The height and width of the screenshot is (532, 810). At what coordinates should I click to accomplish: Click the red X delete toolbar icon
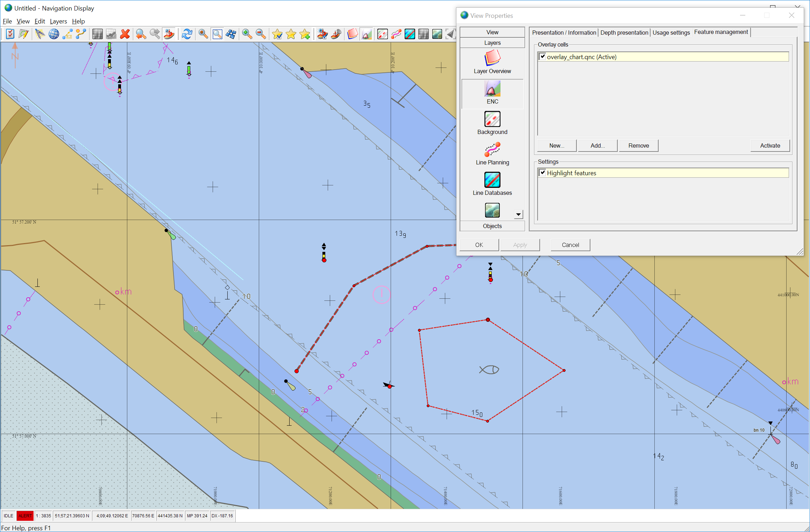click(x=125, y=34)
